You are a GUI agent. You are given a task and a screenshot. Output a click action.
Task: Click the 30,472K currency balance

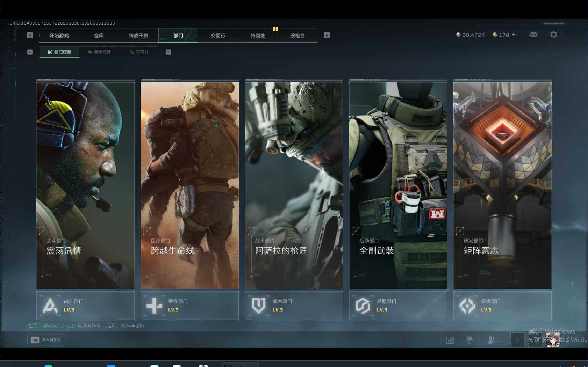[x=473, y=35]
